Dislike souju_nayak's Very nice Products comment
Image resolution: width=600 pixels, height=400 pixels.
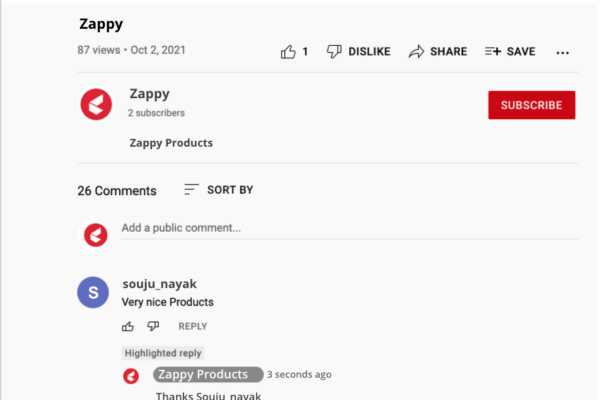[x=153, y=326]
